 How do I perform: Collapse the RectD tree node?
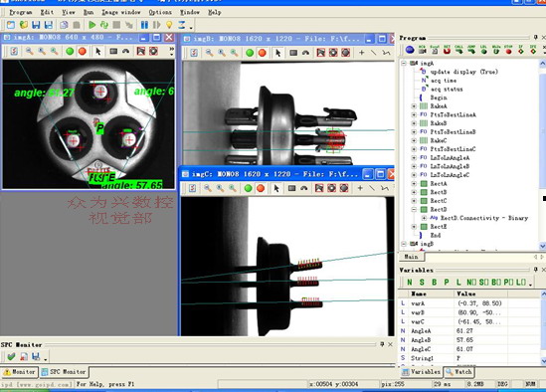click(x=414, y=209)
